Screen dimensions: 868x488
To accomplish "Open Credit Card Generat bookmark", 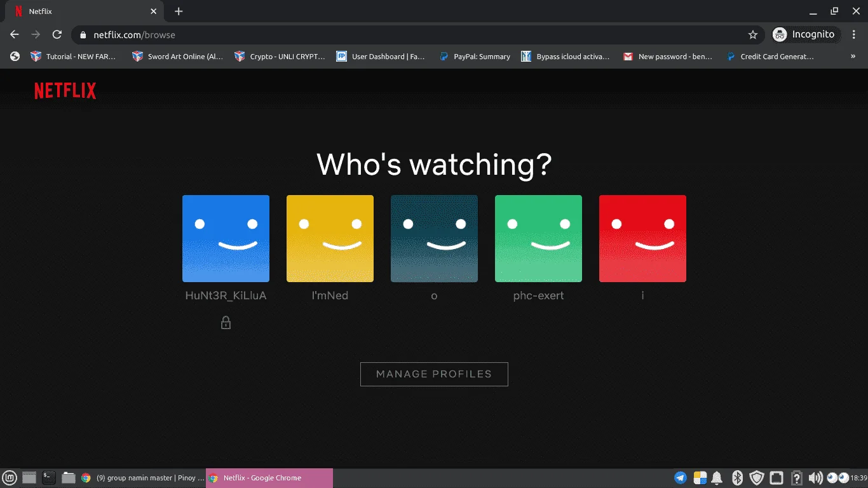I will [770, 57].
